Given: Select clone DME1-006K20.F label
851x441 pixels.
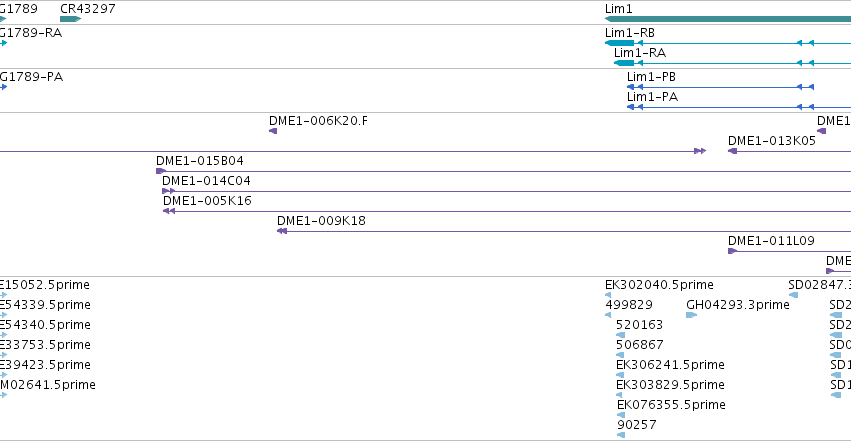Looking at the screenshot, I should click(318, 120).
